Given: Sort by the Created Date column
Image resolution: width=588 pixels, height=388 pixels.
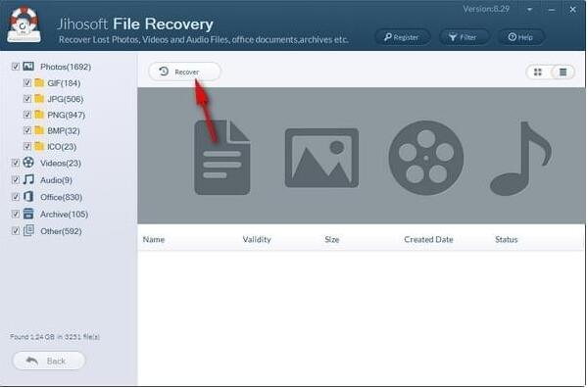Looking at the screenshot, I should click(428, 239).
